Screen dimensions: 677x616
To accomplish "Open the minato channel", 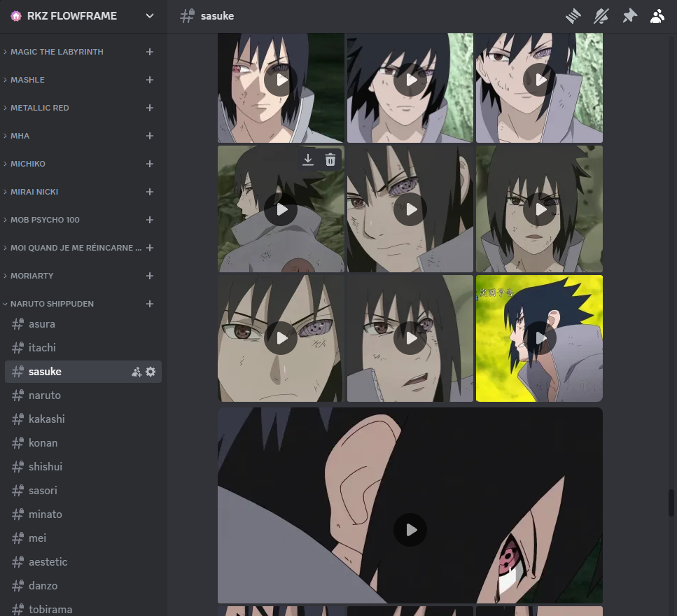I will 83,514.
